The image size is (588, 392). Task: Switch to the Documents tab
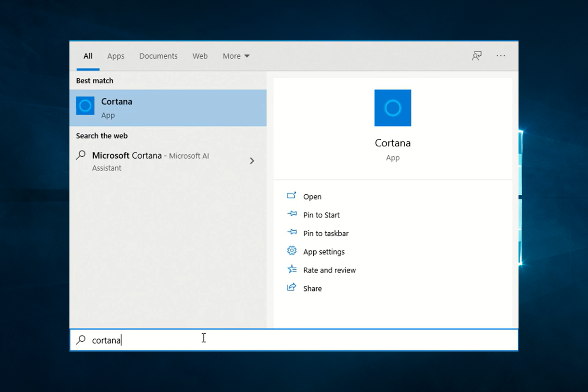158,56
